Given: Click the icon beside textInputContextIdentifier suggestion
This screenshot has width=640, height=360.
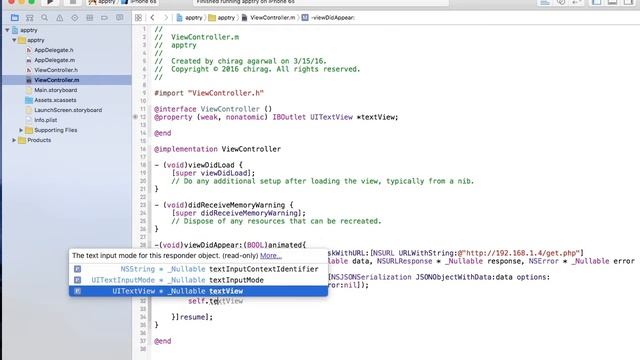Looking at the screenshot, I should (78, 269).
